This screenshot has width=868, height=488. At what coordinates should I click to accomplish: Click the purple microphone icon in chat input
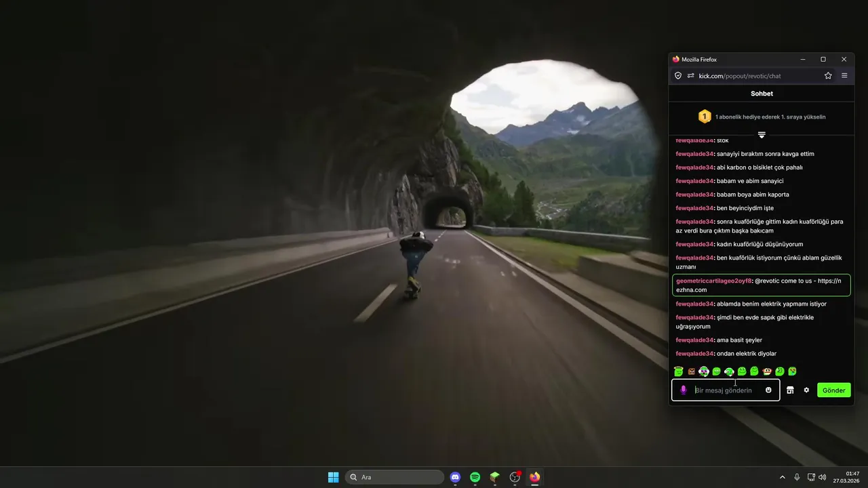684,390
